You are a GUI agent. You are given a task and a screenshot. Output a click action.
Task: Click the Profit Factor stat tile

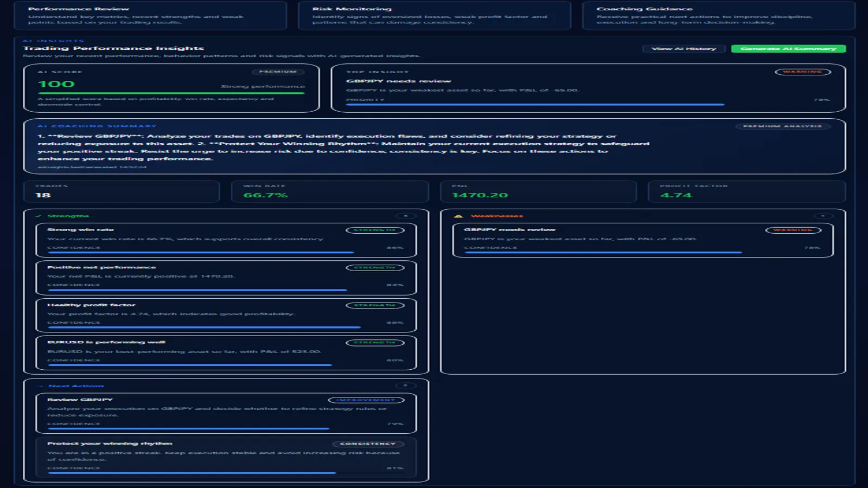[x=746, y=191]
